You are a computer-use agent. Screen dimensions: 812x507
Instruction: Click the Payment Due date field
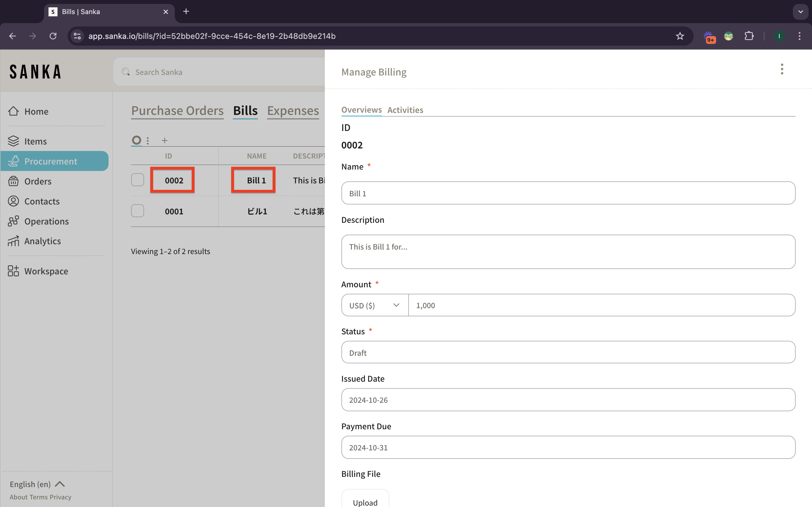(568, 447)
